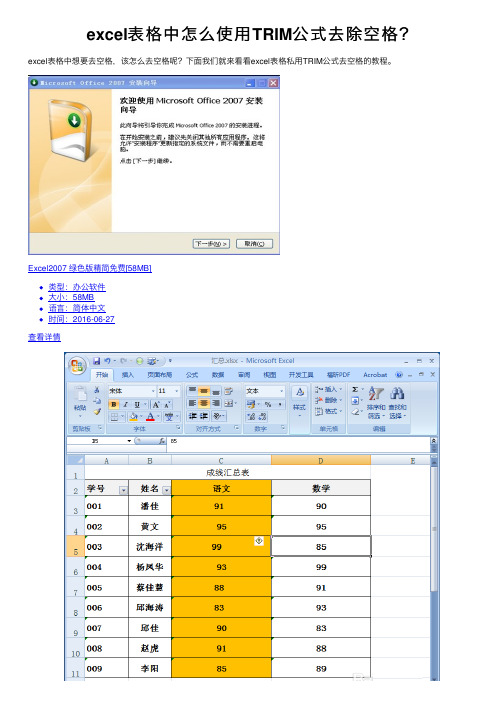The height and width of the screenshot is (713, 504).
Task: Toggle Italic formatting button
Action: 126,404
